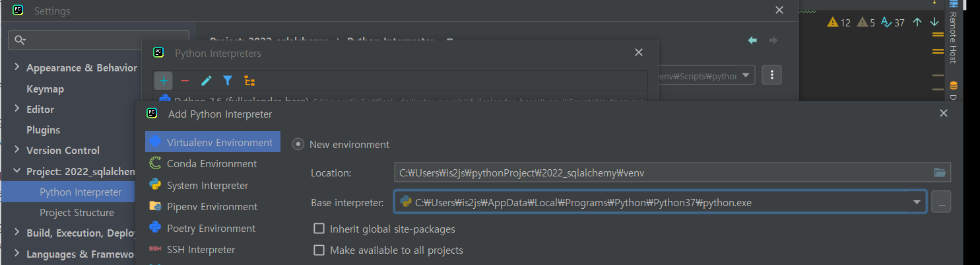The width and height of the screenshot is (980, 265).
Task: Enable Inherit global site-packages
Action: coord(319,229)
